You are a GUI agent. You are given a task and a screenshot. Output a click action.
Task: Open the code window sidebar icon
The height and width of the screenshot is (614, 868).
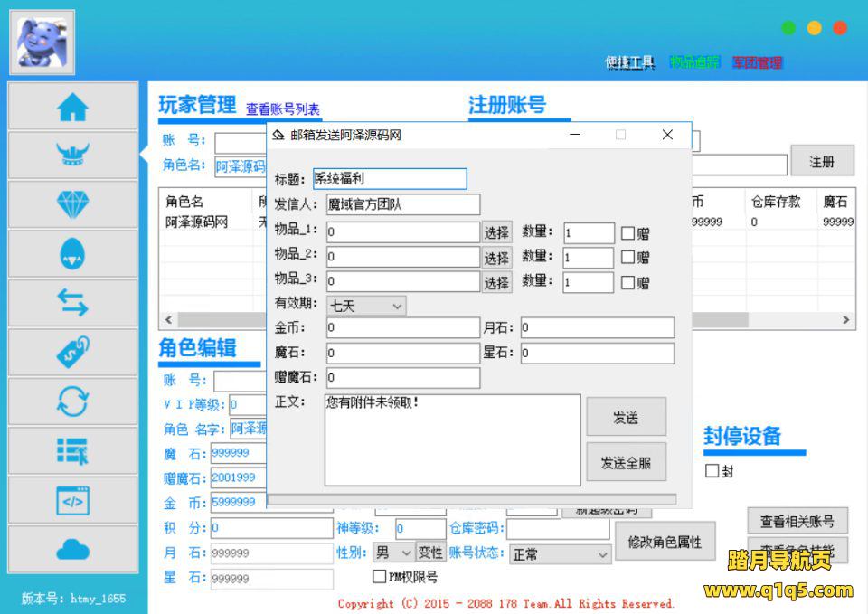click(73, 500)
